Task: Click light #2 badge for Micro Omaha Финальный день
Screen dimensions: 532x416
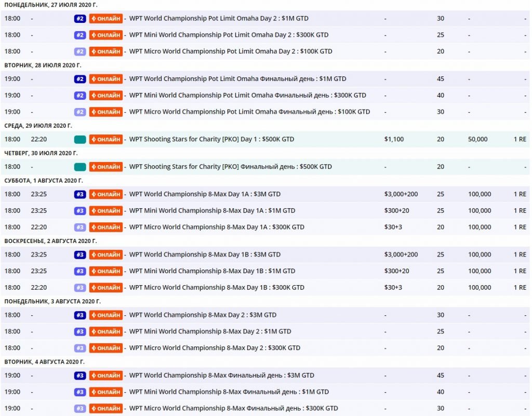Action: click(x=79, y=112)
